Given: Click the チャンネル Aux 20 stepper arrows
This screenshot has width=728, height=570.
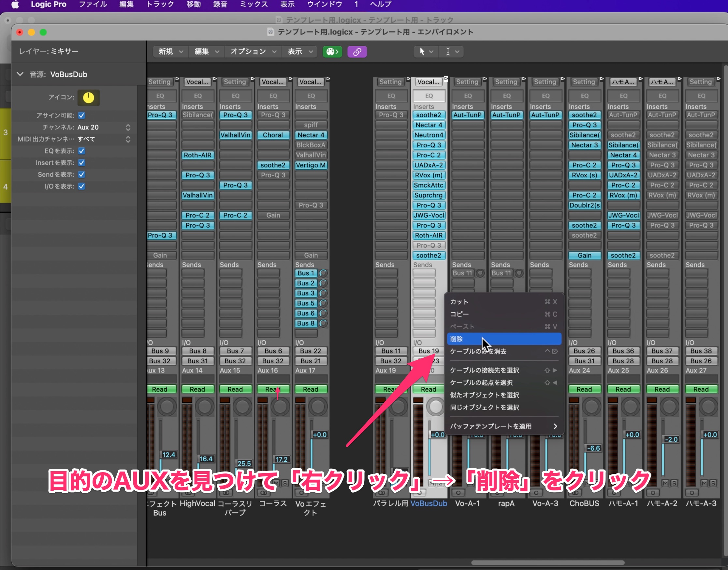Looking at the screenshot, I should 128,127.
